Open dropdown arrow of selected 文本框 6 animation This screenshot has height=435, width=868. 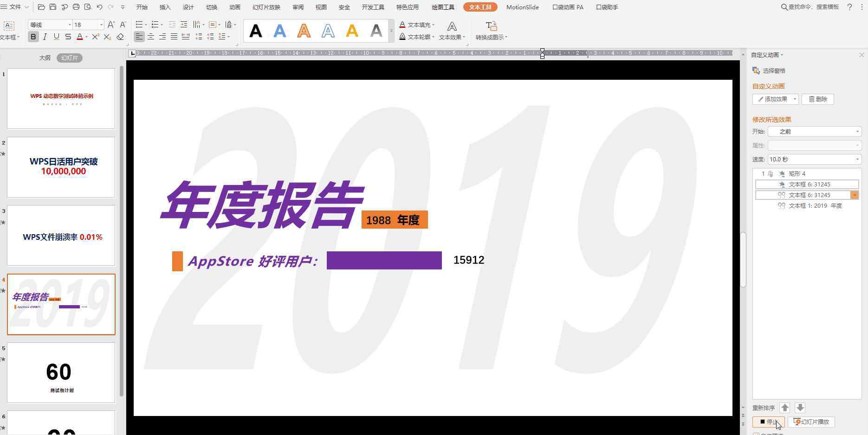(x=855, y=195)
